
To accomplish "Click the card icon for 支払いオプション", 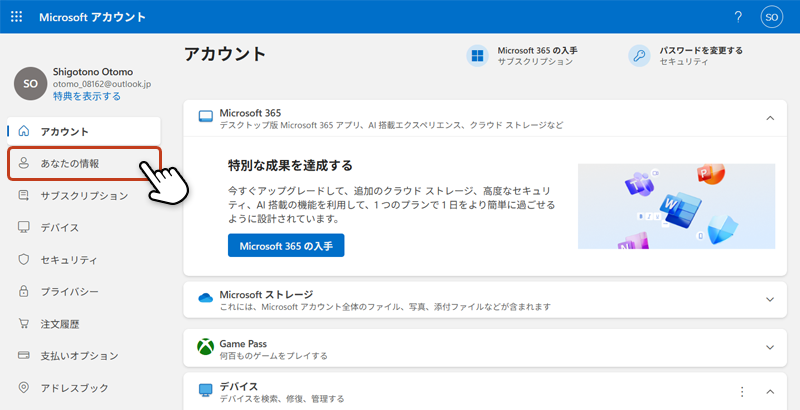I will [23, 355].
